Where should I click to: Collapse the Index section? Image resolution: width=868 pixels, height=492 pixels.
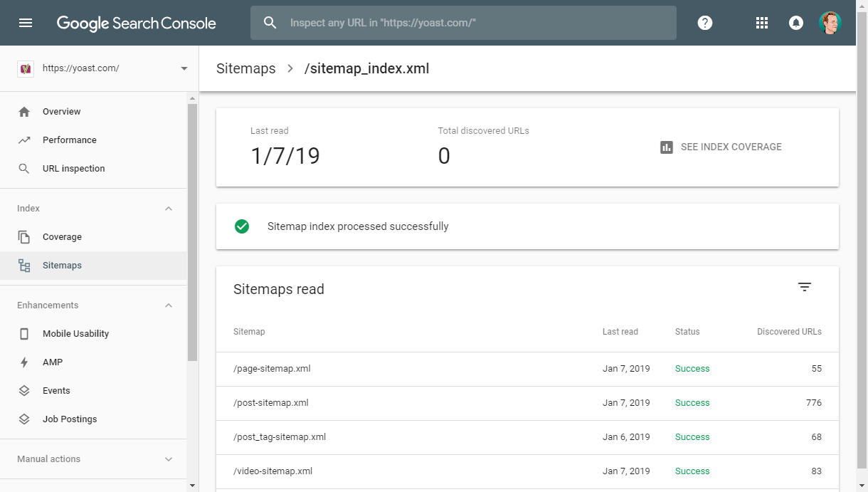pyautogui.click(x=169, y=208)
